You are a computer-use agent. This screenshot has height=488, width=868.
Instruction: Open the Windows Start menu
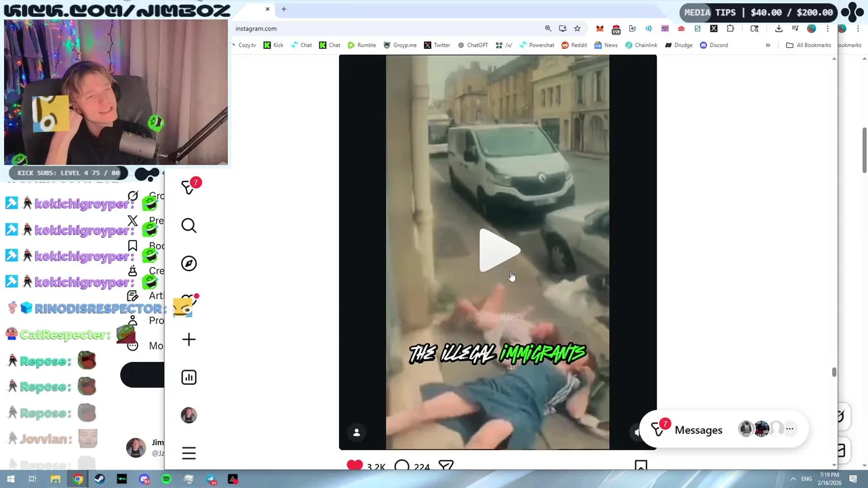[x=10, y=479]
